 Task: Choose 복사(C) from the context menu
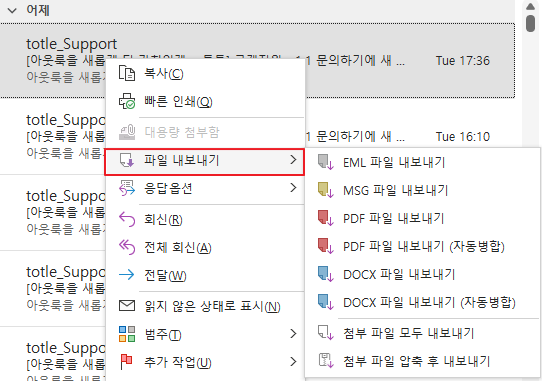coord(205,73)
